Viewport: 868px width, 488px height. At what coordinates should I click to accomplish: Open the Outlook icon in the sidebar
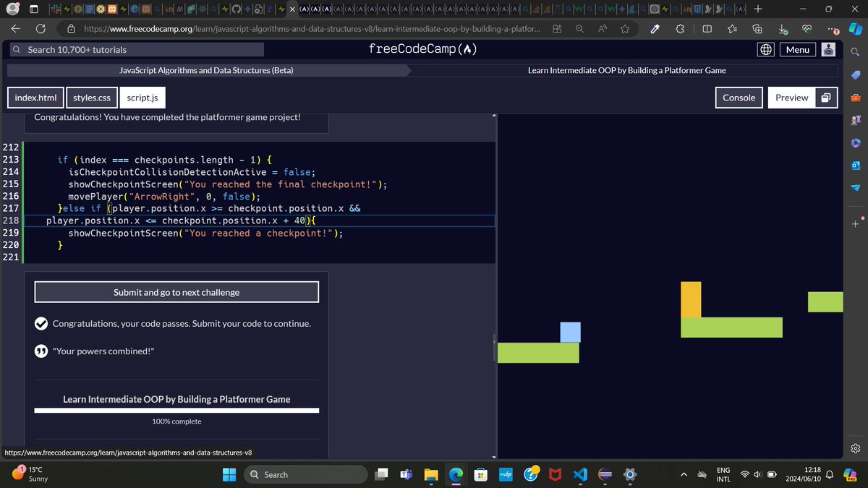855,166
